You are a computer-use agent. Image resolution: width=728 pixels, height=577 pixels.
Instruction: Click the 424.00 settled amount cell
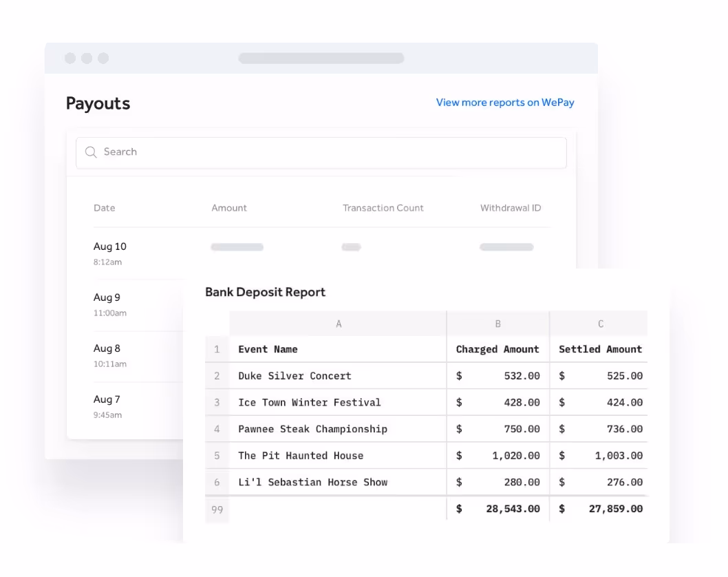tap(599, 402)
